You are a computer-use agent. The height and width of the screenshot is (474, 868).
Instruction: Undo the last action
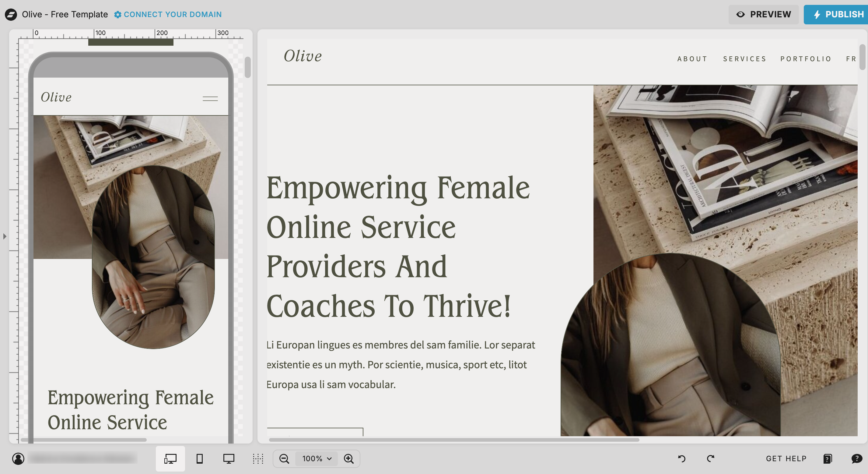[x=681, y=458]
